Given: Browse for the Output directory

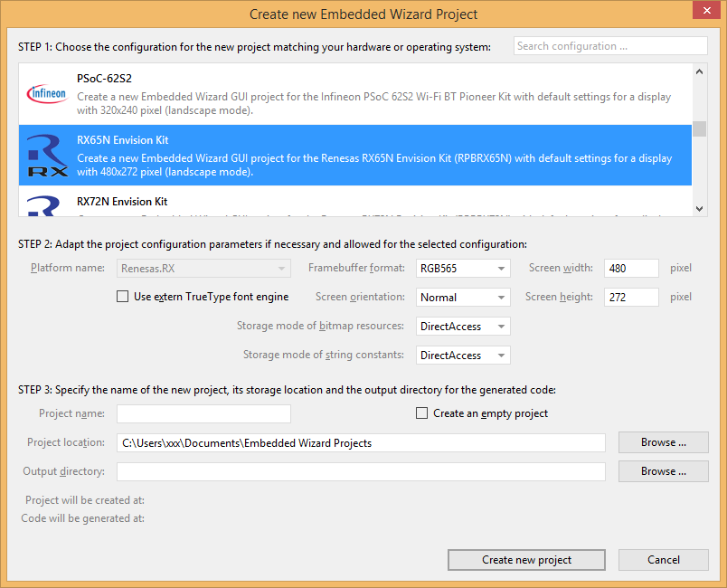Looking at the screenshot, I should click(x=663, y=471).
